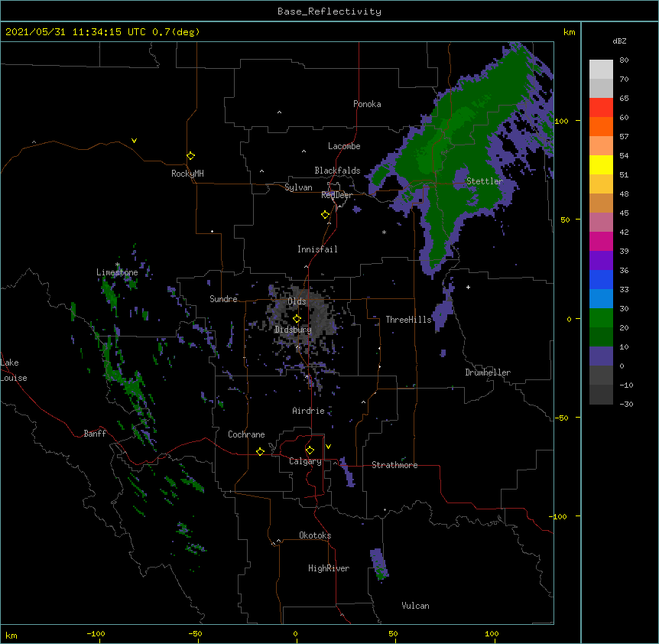Pick the light blue 30–33 dBZ legend band

pos(601,299)
